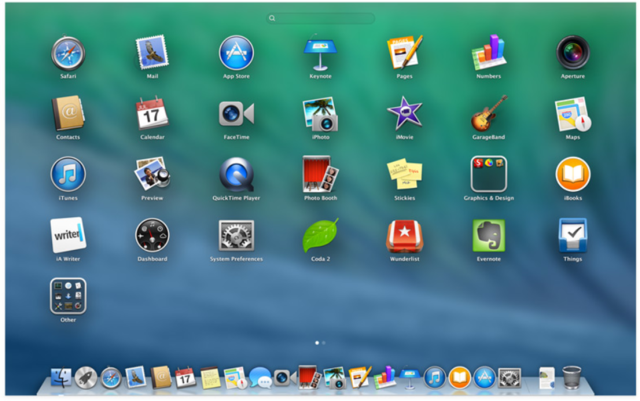
Task: Open Contacts book in the Dock
Action: [161, 377]
